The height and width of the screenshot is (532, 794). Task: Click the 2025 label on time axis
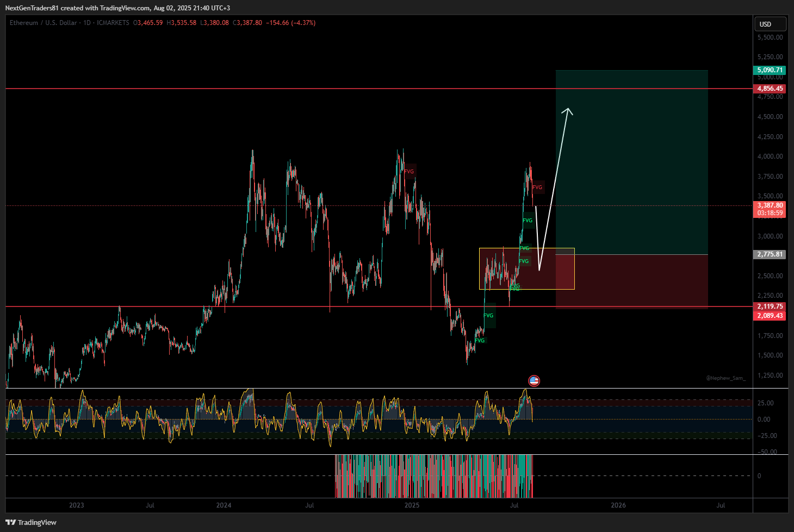(412, 505)
